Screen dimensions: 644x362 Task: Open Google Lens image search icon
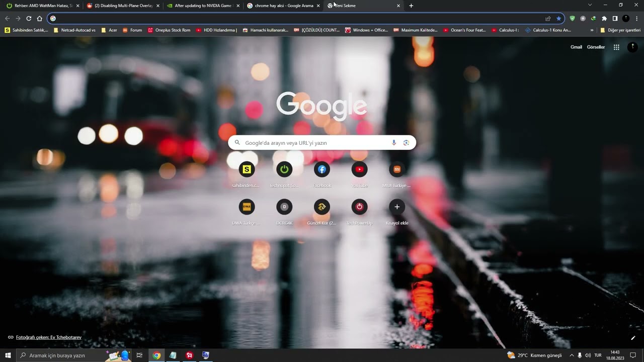pos(406,143)
